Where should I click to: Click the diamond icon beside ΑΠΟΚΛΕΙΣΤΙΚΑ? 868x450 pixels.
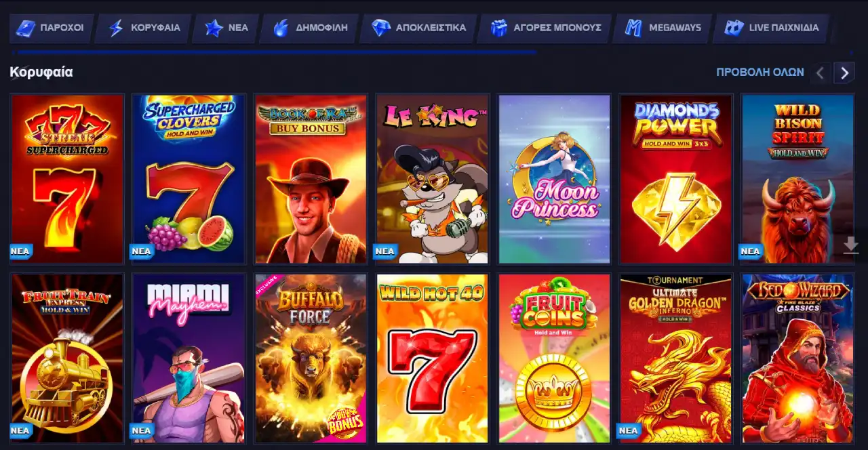pos(381,28)
